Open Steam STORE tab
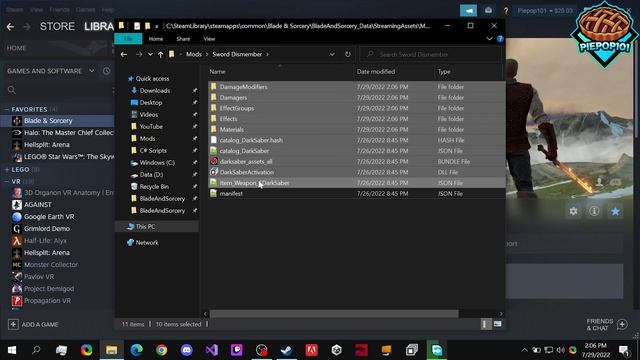Viewport: 640px width, 360px height. (57, 27)
